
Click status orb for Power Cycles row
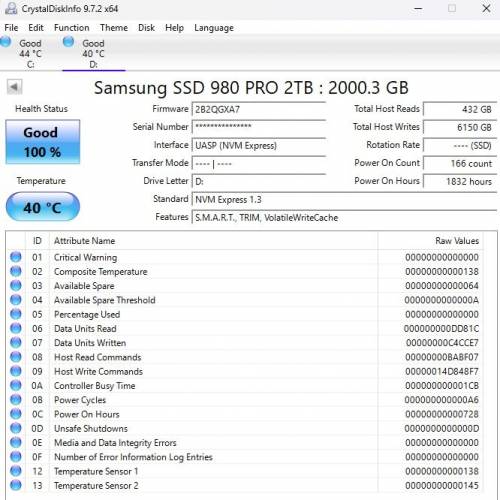pyautogui.click(x=16, y=400)
